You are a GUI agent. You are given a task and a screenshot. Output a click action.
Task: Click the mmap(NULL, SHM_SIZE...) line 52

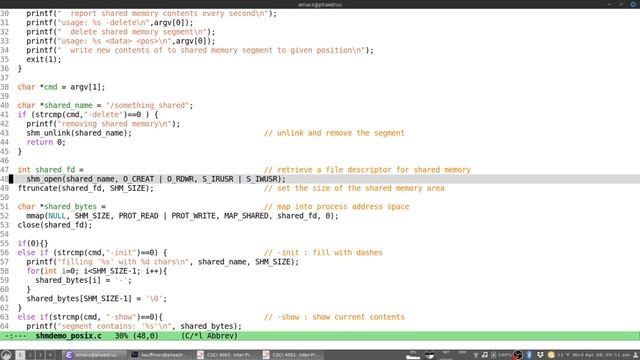pos(182,216)
